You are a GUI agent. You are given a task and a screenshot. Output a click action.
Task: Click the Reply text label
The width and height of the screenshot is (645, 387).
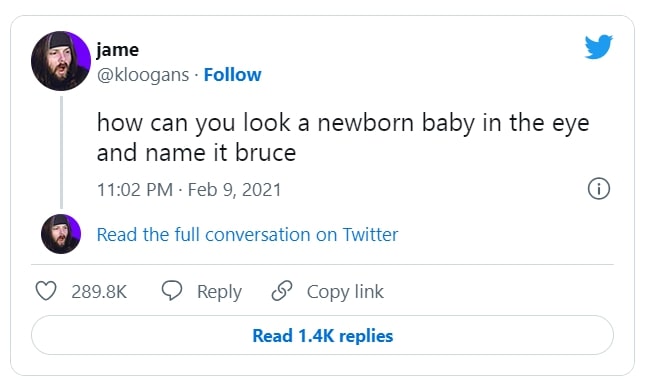pos(219,292)
